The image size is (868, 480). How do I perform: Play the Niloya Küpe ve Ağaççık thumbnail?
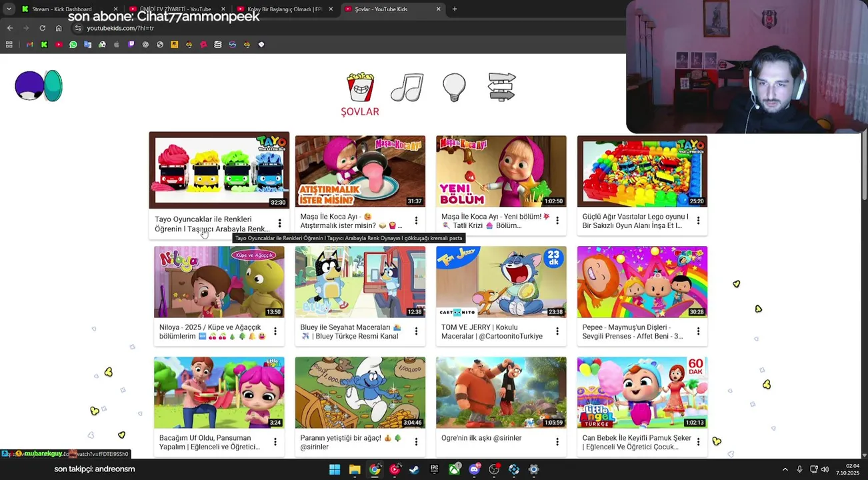pos(219,282)
